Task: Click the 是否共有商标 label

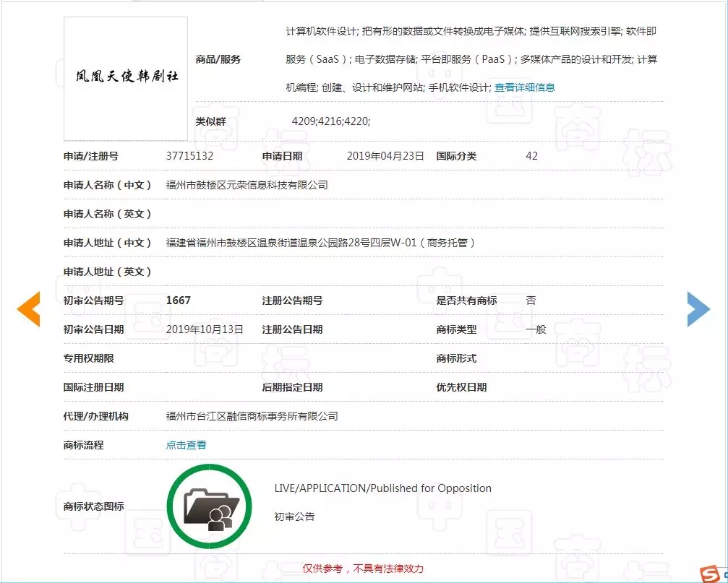Action: click(x=466, y=301)
